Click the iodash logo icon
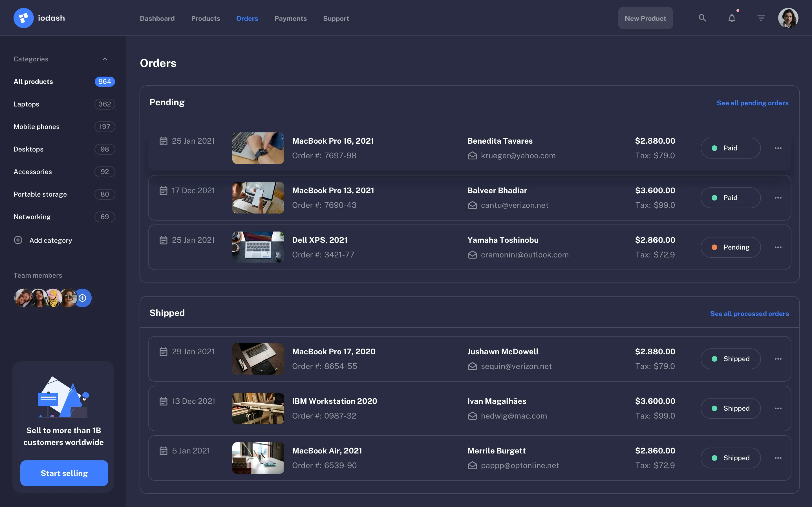The width and height of the screenshot is (812, 507). (23, 18)
